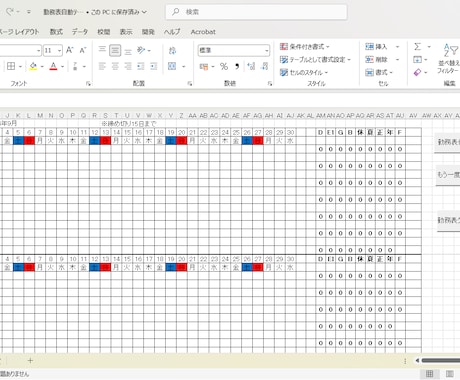Click the wrap text icon
460x380 pixels.
click(172, 50)
